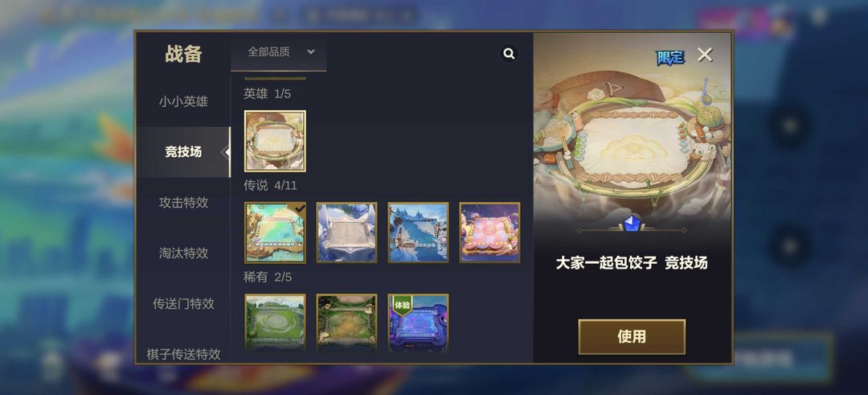Click the 限定 limited badge icon
The image size is (868, 395).
pos(670,58)
